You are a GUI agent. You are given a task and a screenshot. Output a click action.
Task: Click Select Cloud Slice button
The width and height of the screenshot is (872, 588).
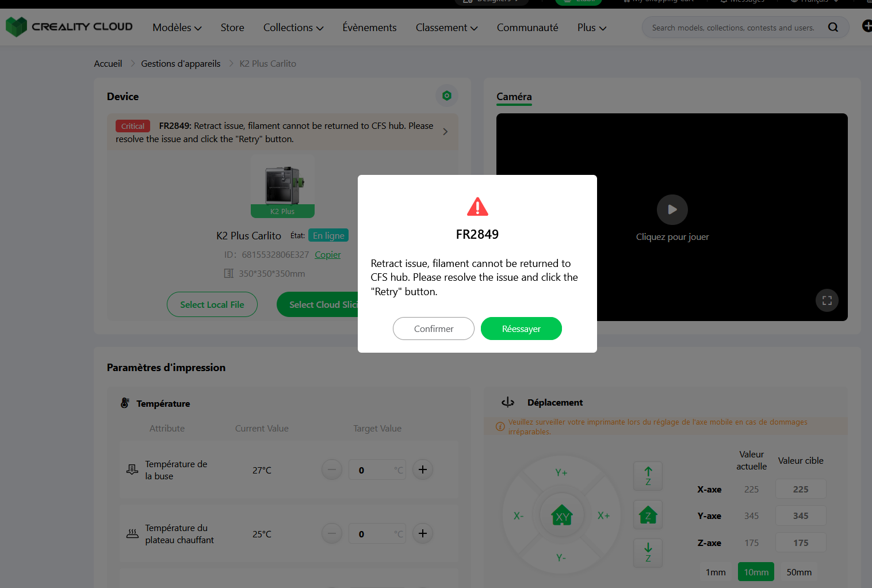[x=318, y=304]
